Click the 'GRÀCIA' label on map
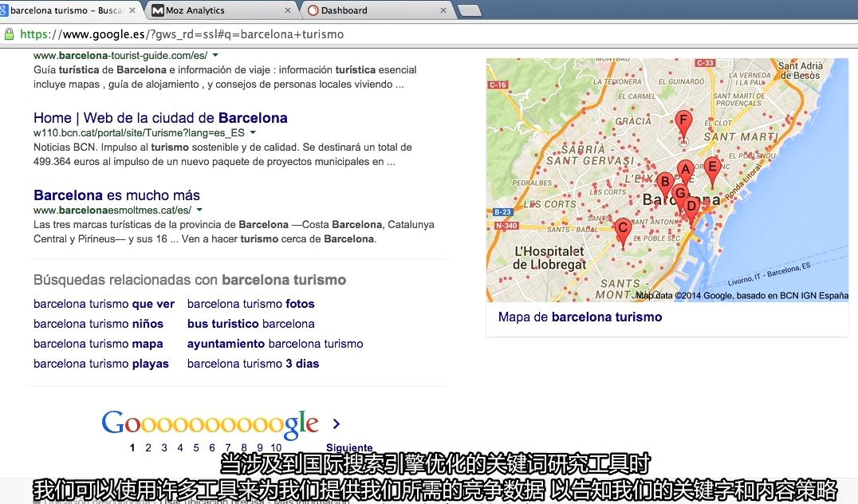 point(632,121)
